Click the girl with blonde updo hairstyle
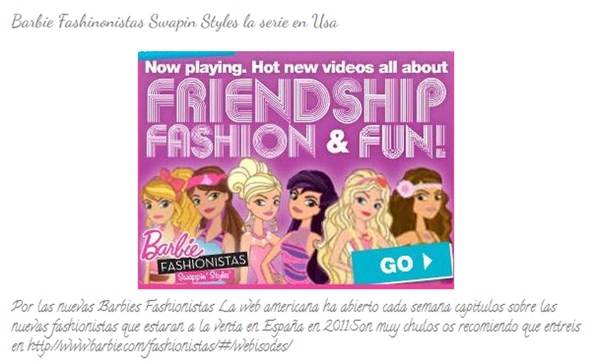 click(x=259, y=212)
